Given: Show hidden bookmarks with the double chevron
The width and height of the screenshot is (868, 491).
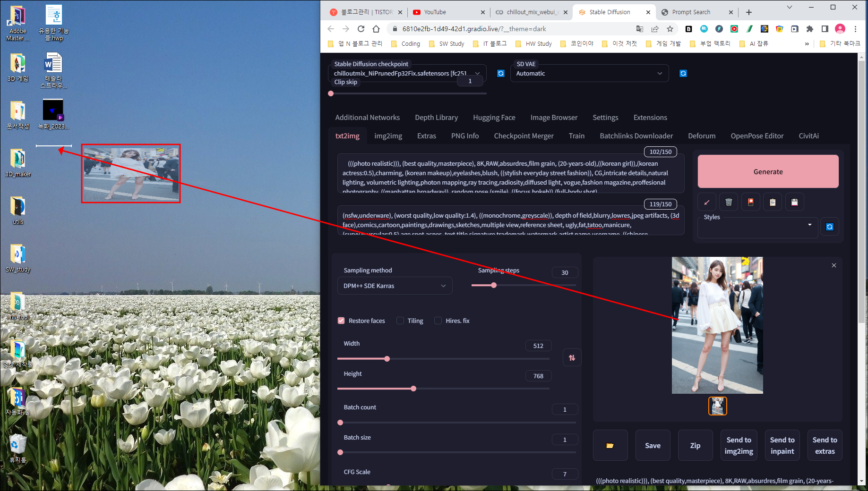Looking at the screenshot, I should (807, 44).
